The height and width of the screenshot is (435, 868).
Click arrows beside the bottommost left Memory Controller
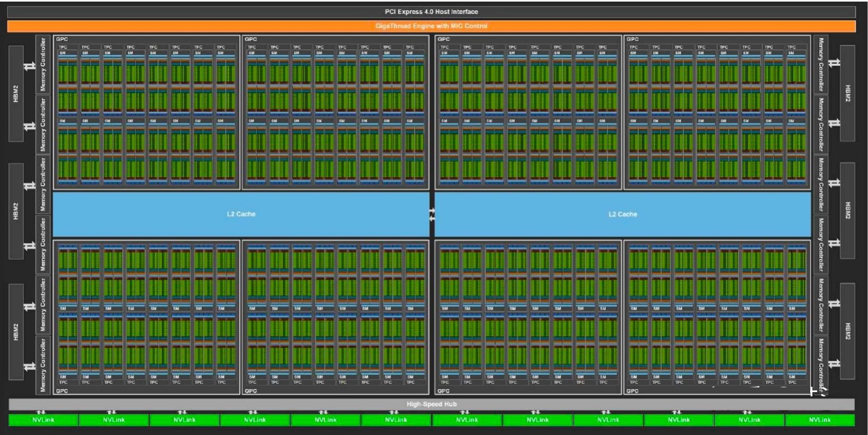click(x=30, y=366)
